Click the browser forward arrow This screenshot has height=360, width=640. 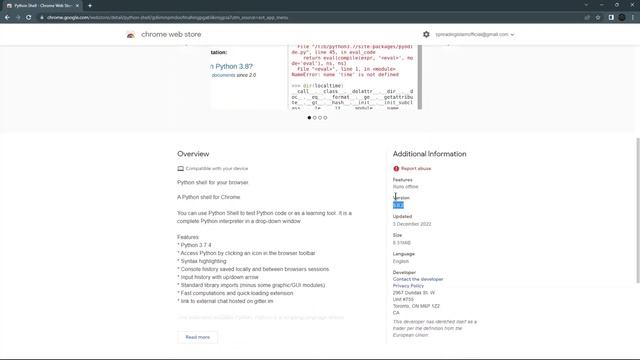click(18, 18)
